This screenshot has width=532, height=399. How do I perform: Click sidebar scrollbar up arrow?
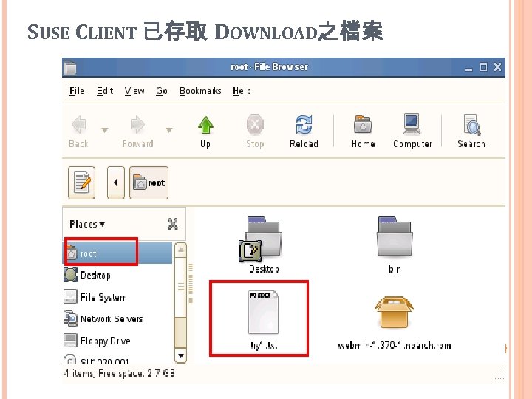181,250
